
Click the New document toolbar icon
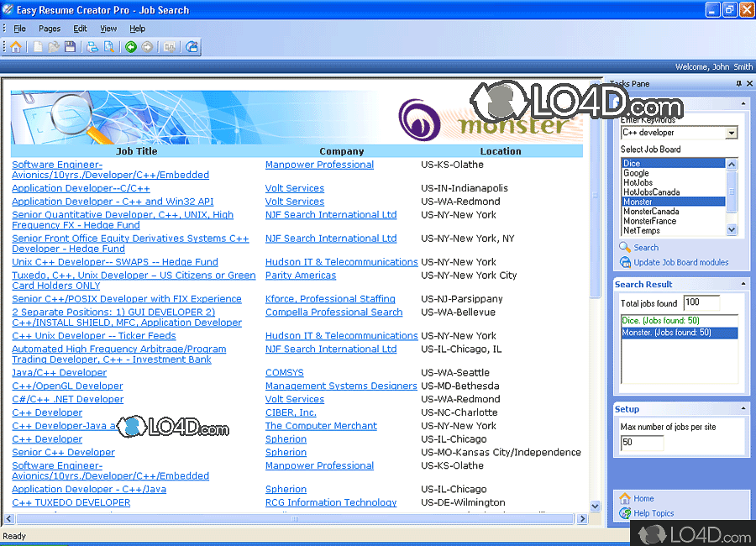pos(38,47)
